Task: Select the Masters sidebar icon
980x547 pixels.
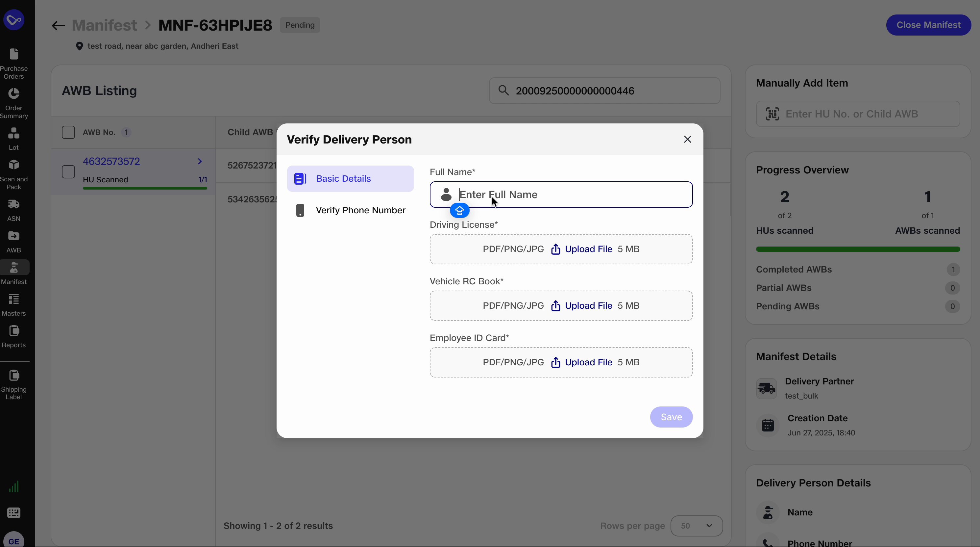Action: (14, 304)
